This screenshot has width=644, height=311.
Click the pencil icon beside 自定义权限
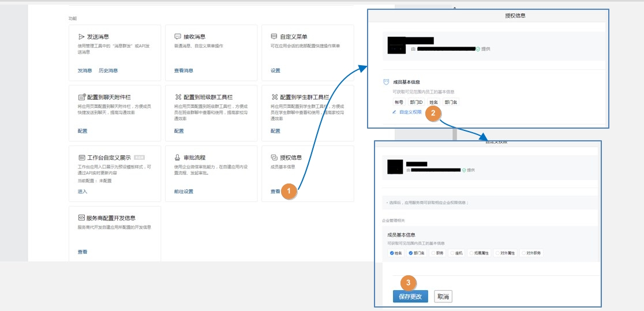[395, 112]
